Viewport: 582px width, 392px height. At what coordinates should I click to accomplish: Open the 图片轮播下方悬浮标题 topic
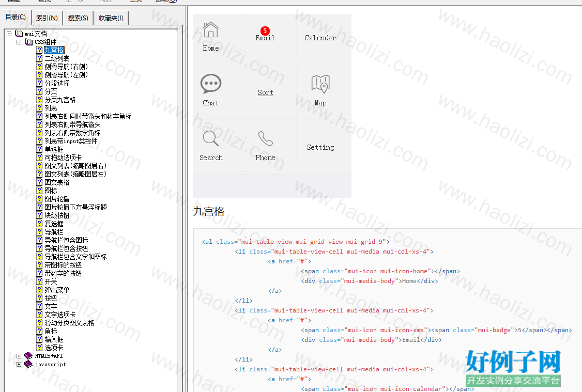click(x=75, y=207)
